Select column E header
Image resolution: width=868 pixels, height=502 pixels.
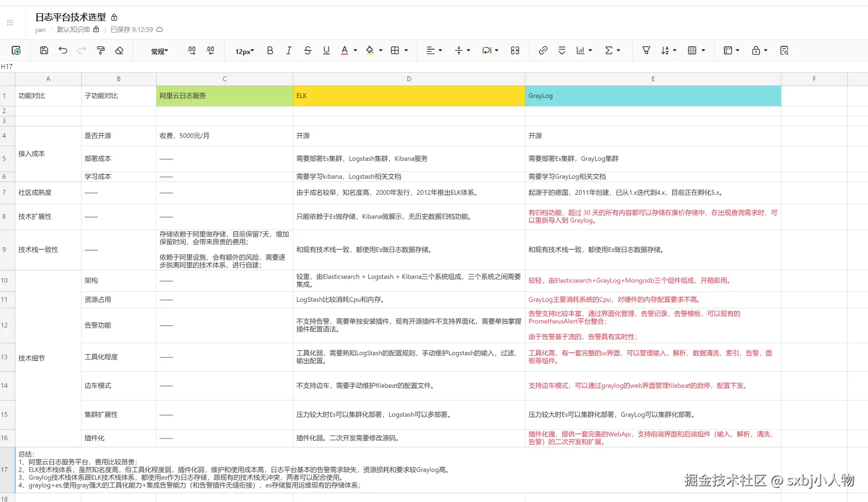pyautogui.click(x=653, y=79)
